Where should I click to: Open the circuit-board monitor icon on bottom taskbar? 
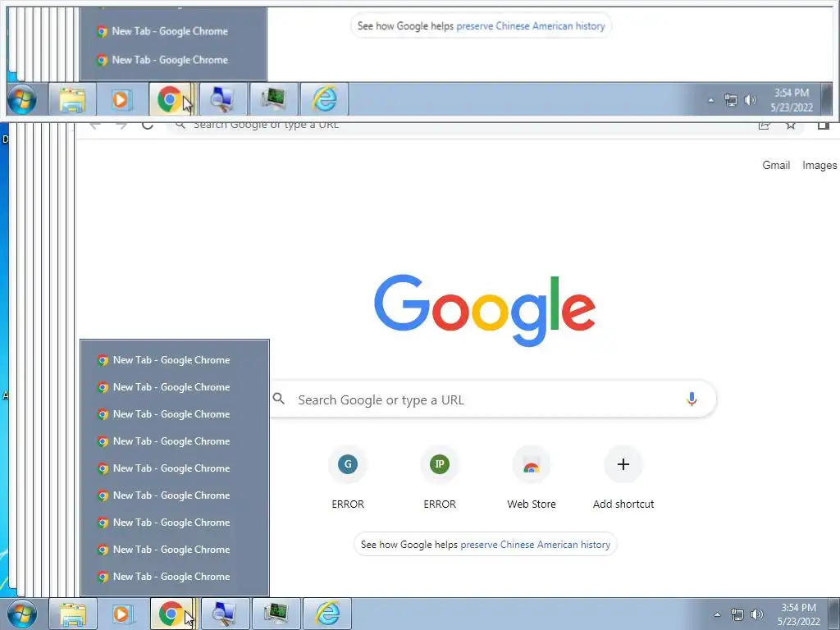tap(276, 614)
